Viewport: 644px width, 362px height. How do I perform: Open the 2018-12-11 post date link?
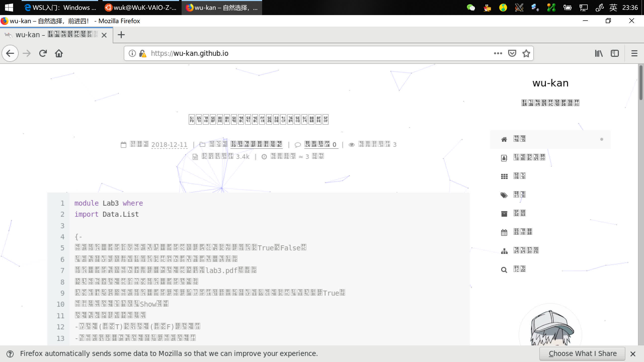[169, 145]
